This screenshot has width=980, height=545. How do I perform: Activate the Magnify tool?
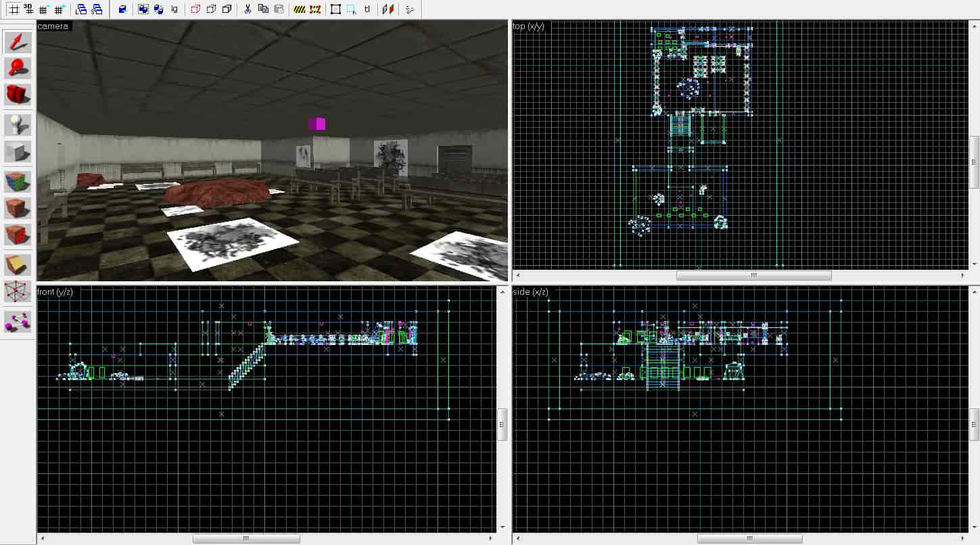tap(18, 68)
